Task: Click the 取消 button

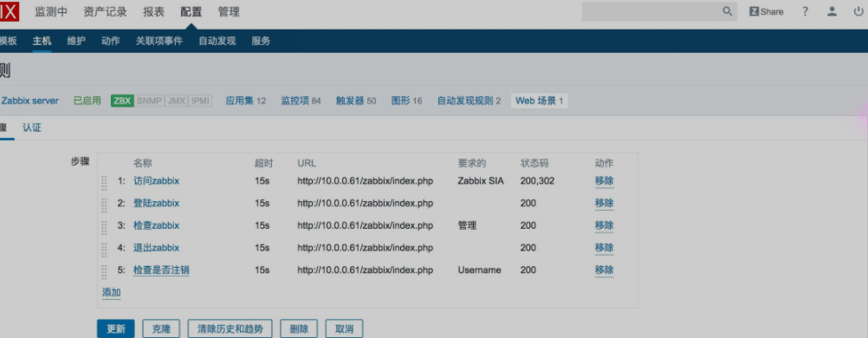Action: pyautogui.click(x=344, y=328)
